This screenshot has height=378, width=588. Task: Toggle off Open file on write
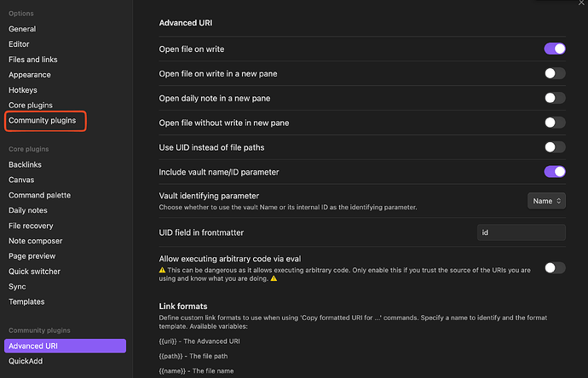(555, 49)
